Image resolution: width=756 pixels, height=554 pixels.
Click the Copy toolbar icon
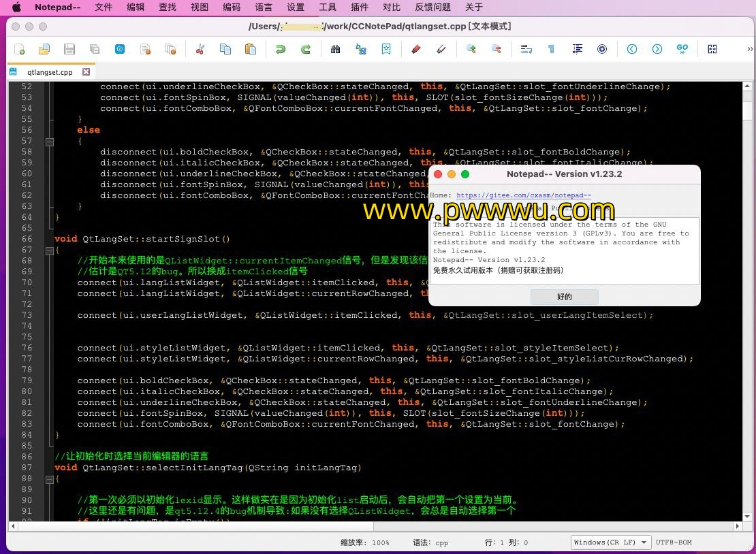pos(225,49)
